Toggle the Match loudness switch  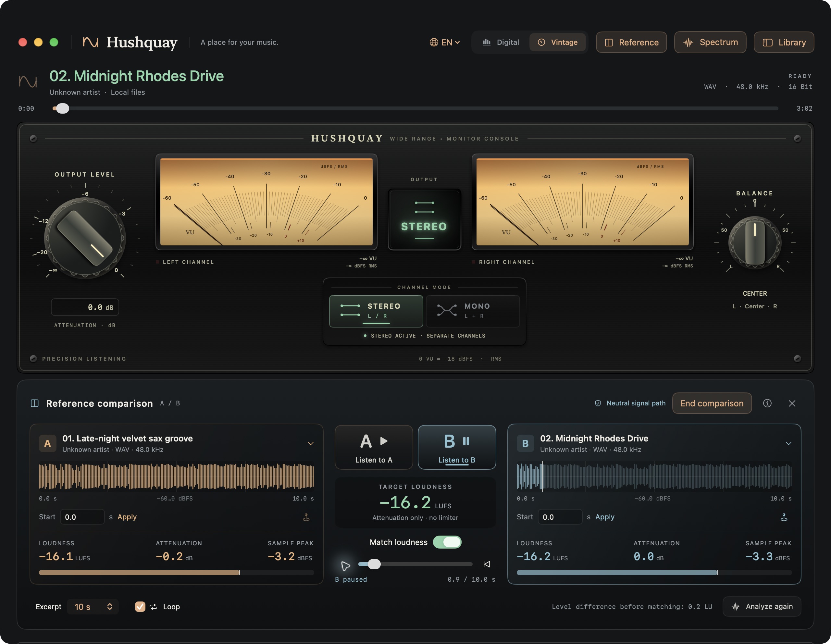447,542
